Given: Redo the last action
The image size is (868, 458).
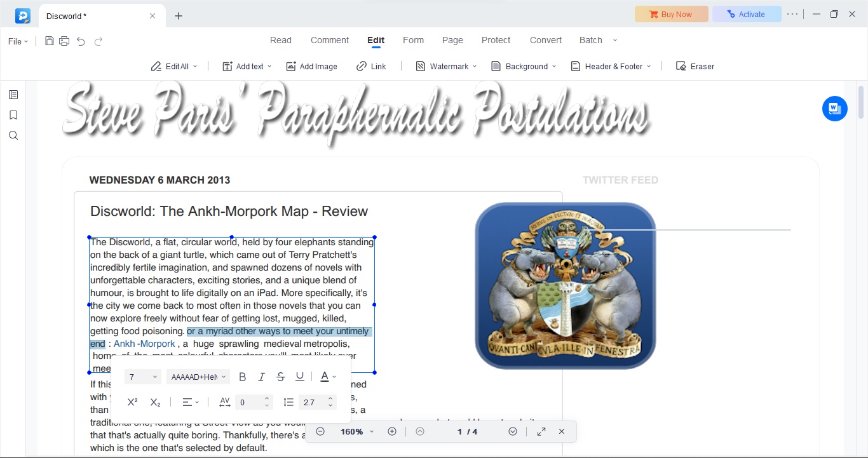Looking at the screenshot, I should point(98,41).
